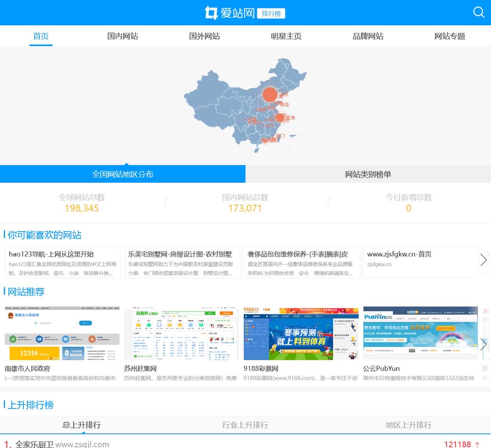Expand more liked sites with right chevron
This screenshot has height=448, width=491.
[484, 260]
